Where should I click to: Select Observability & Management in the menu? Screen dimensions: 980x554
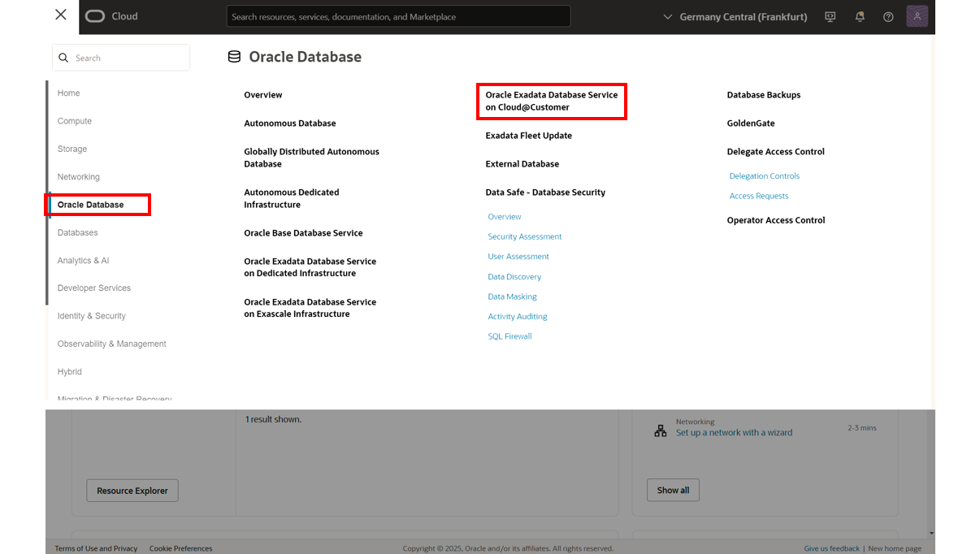112,344
